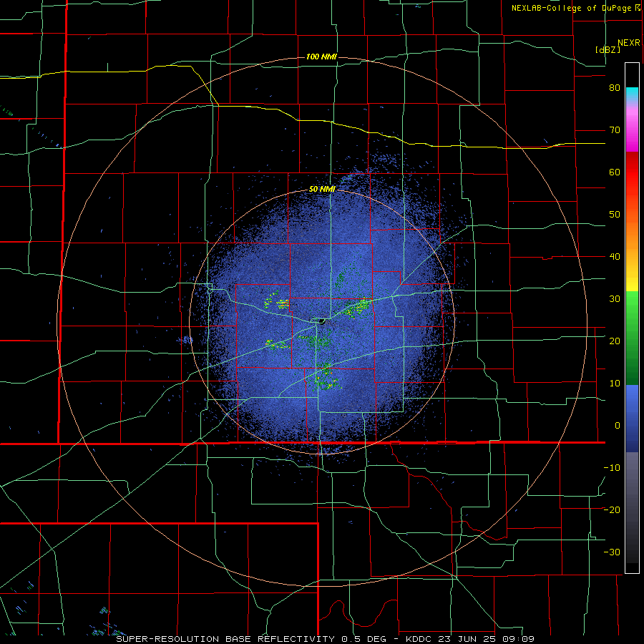Click the -10 dBZ scale value
The width and height of the screenshot is (644, 644).
point(612,468)
